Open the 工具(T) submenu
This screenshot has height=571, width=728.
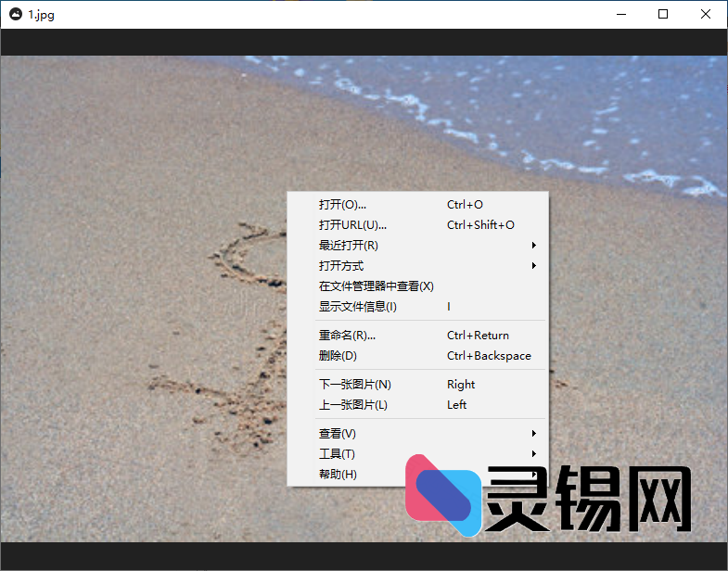click(x=418, y=454)
